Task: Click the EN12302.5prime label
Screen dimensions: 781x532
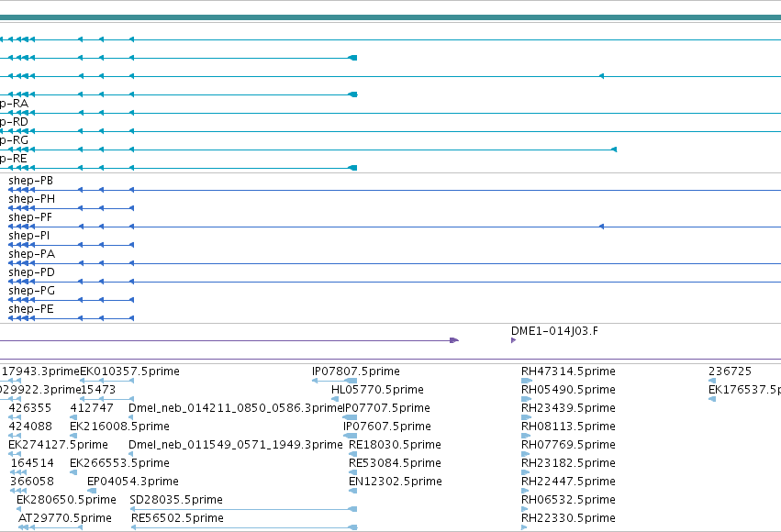Action: tap(395, 482)
